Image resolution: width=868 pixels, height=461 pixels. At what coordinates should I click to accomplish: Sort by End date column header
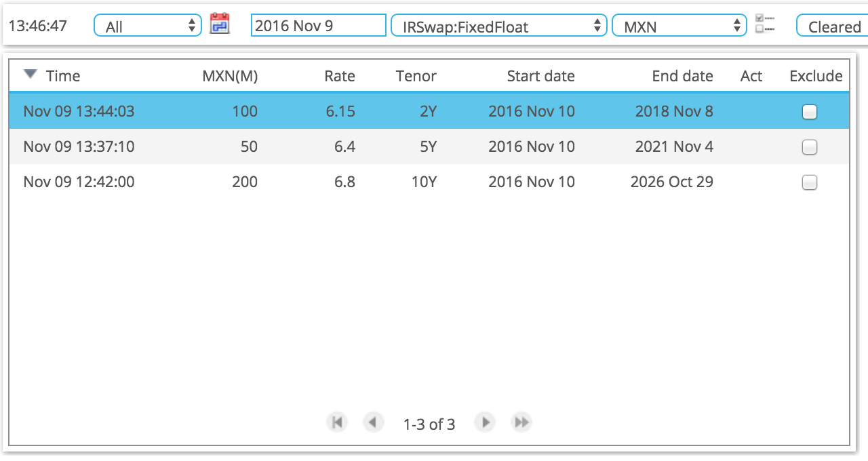(683, 76)
